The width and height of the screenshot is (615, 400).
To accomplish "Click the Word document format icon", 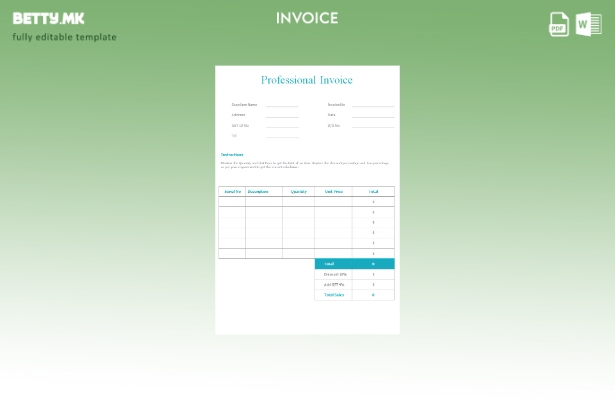I will [587, 25].
